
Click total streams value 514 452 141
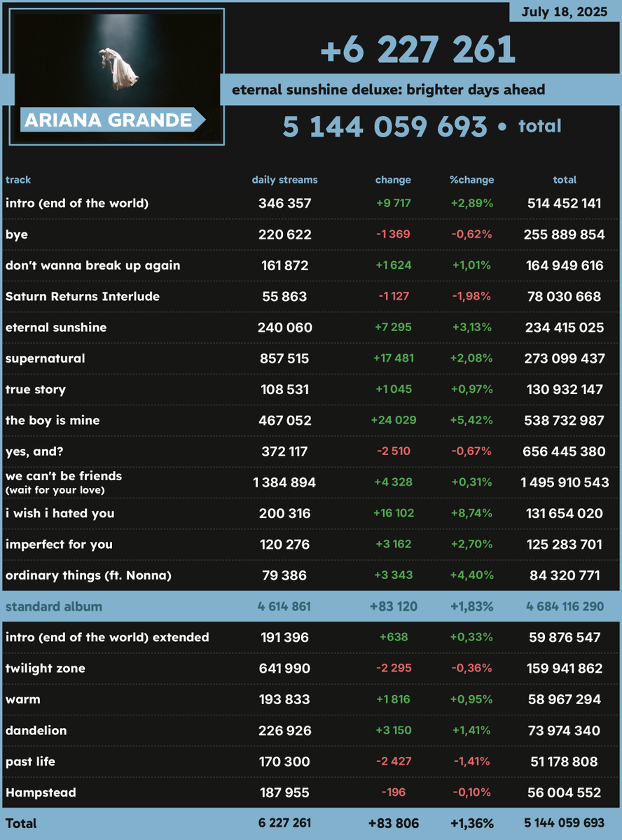tap(565, 204)
